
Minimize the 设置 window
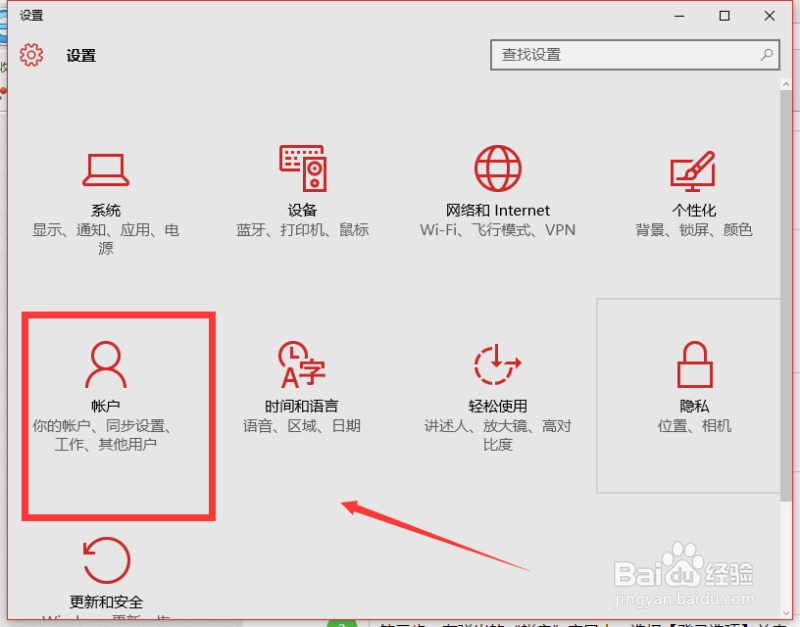(x=679, y=16)
